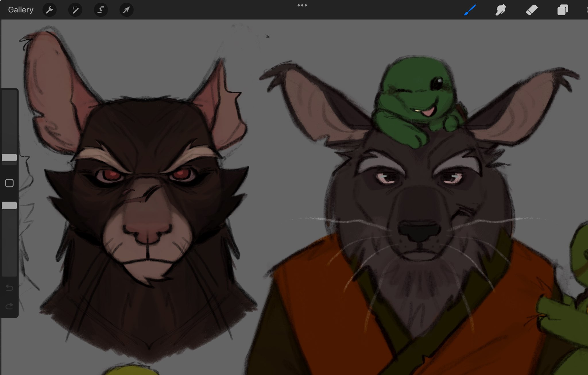Viewport: 588px width, 375px height.
Task: Open Brush Library by tapping active brush icon
Action: [470, 9]
